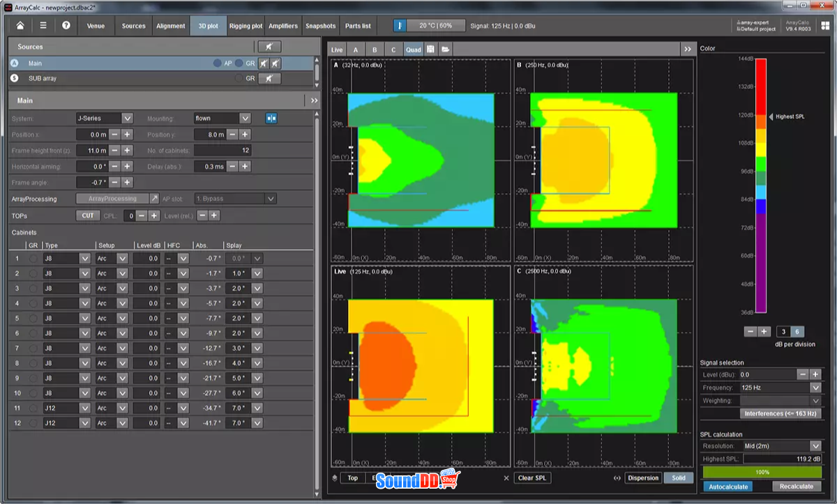Click the Recalculate button
The height and width of the screenshot is (504, 837).
(797, 487)
